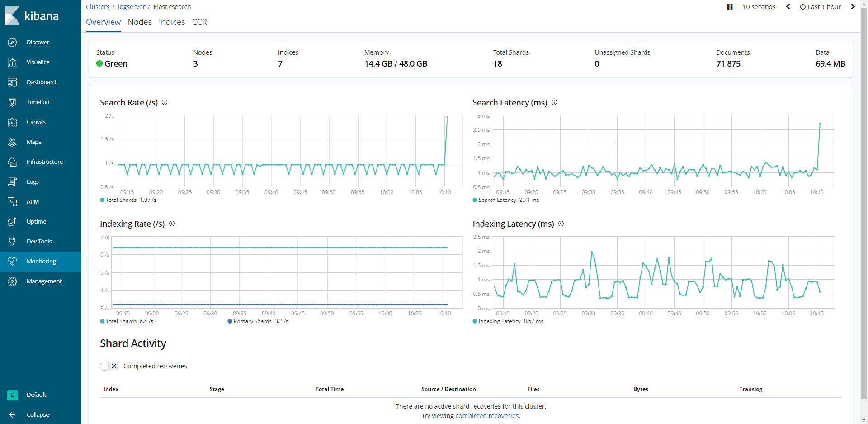
Task: Open the Visualize chart icon
Action: pos(12,62)
